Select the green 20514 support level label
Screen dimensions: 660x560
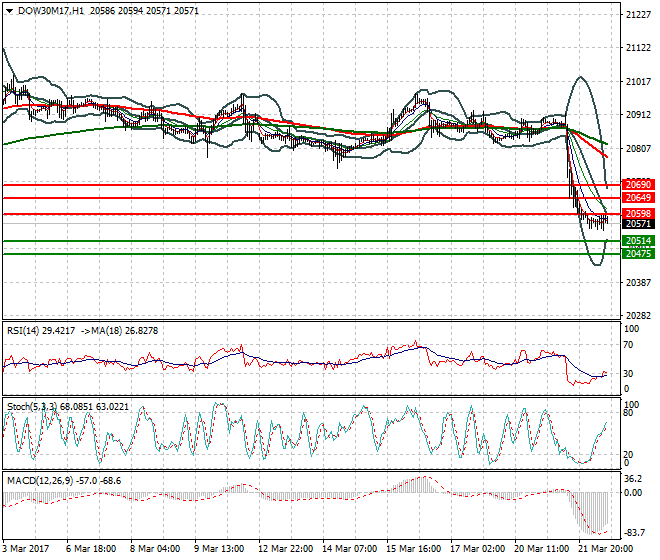[x=637, y=241]
